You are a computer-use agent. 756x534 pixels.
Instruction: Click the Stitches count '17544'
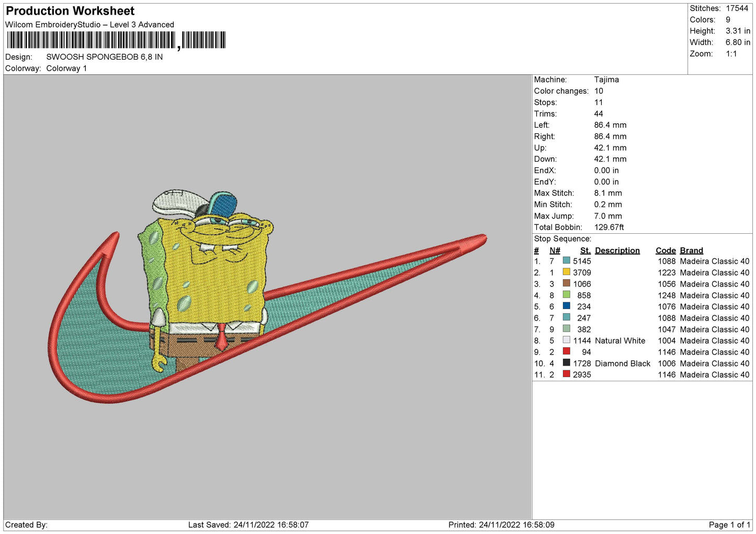click(x=737, y=8)
